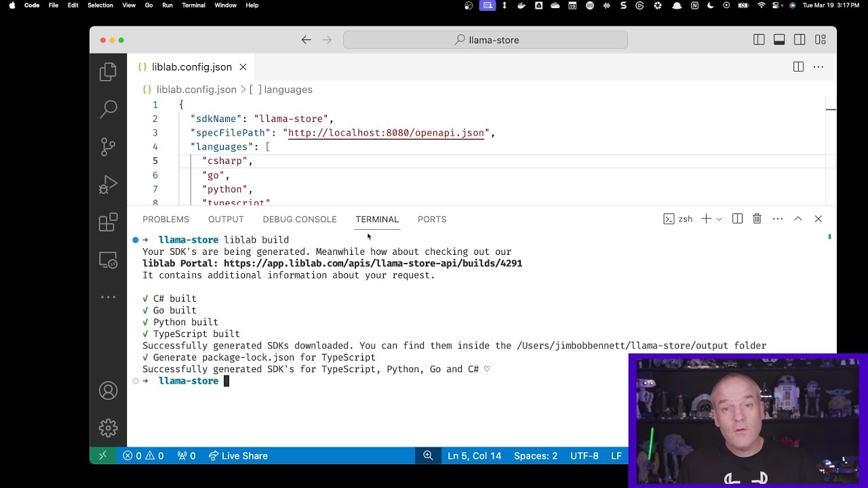Open the Source Control view
868x488 pixels.
pyautogui.click(x=108, y=147)
